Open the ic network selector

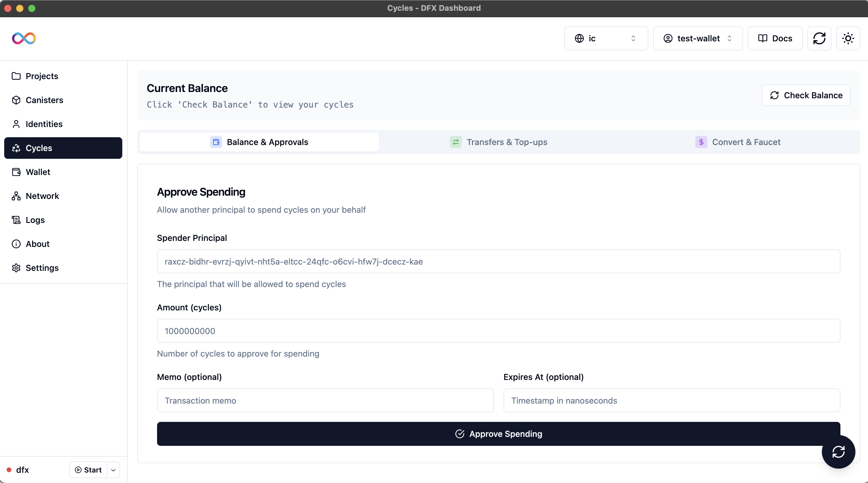click(x=605, y=38)
